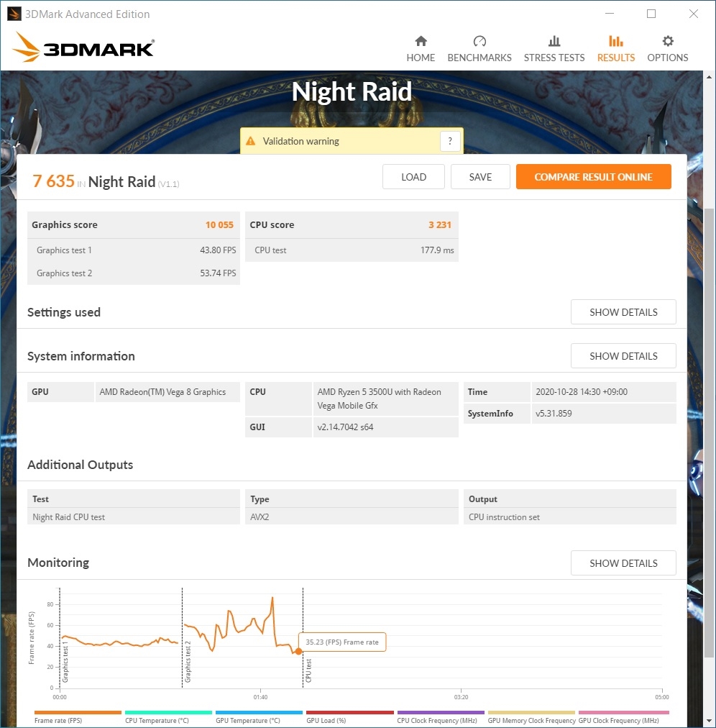
Task: Click the Validation warning banner text
Action: click(300, 141)
